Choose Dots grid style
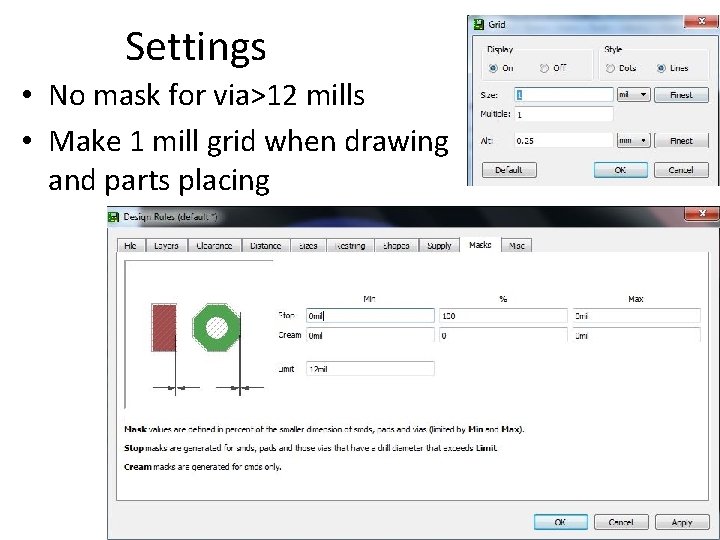720x540 pixels. (x=610, y=68)
